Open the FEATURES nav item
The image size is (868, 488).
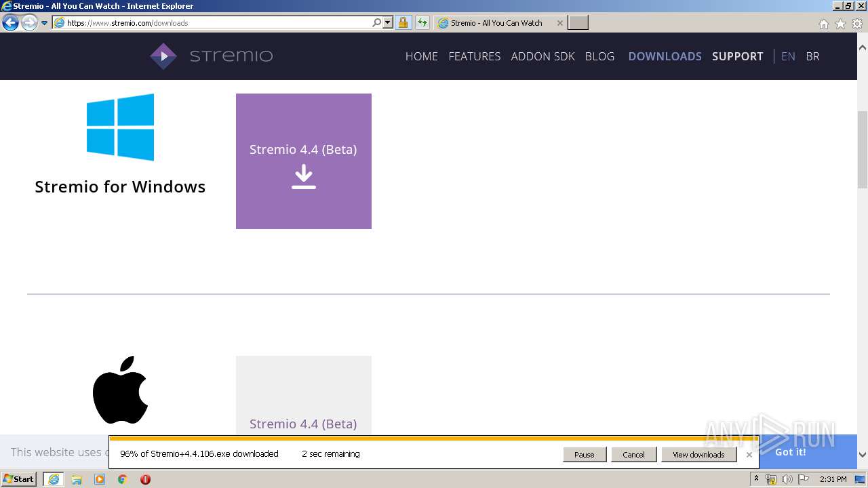(475, 56)
